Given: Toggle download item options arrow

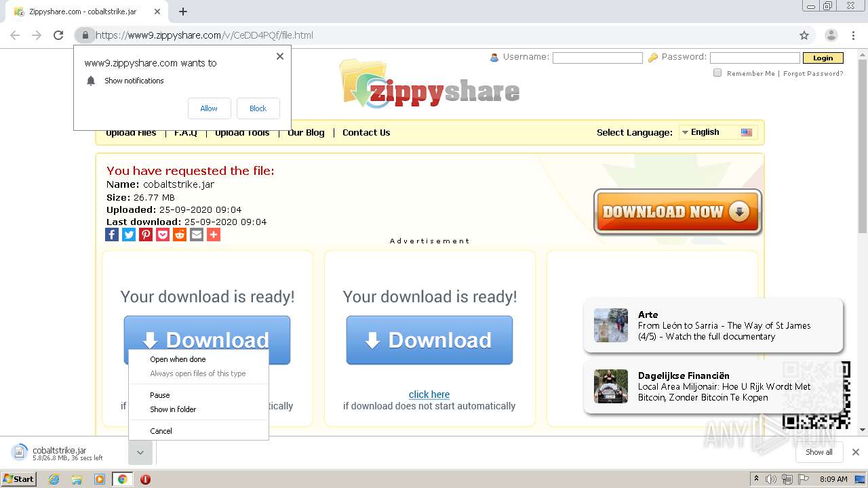Looking at the screenshot, I should point(140,452).
